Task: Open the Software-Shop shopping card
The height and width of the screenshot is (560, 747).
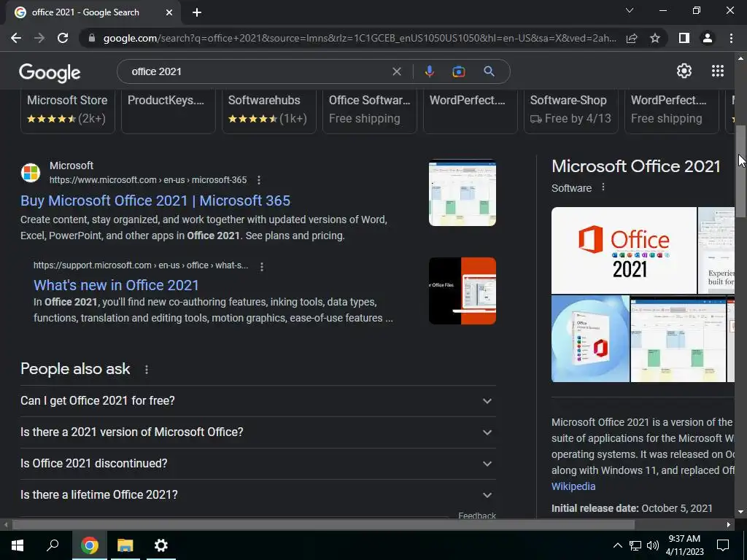Action: pyautogui.click(x=571, y=112)
